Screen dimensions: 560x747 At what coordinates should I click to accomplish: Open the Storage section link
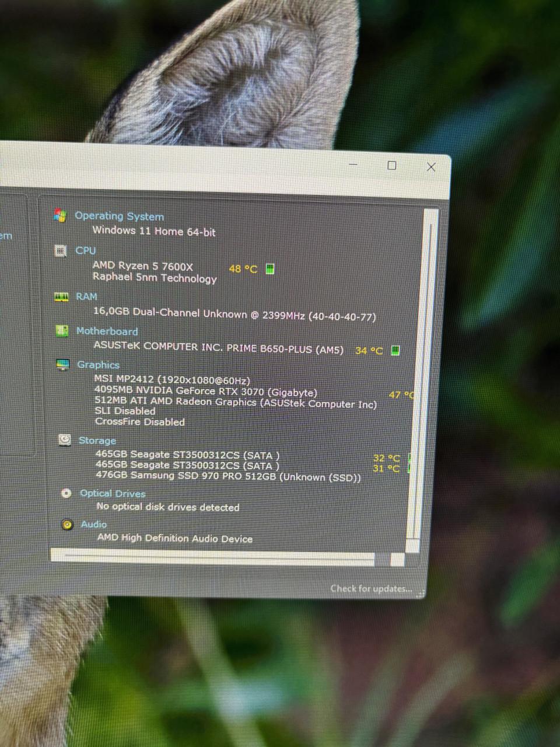coord(97,441)
